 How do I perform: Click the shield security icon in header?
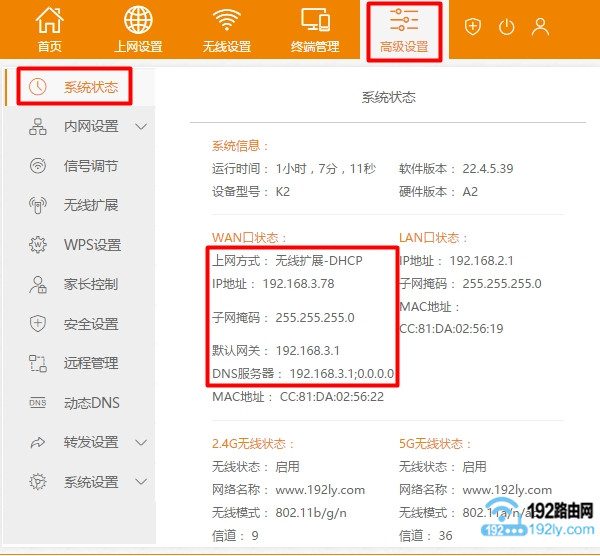click(473, 27)
